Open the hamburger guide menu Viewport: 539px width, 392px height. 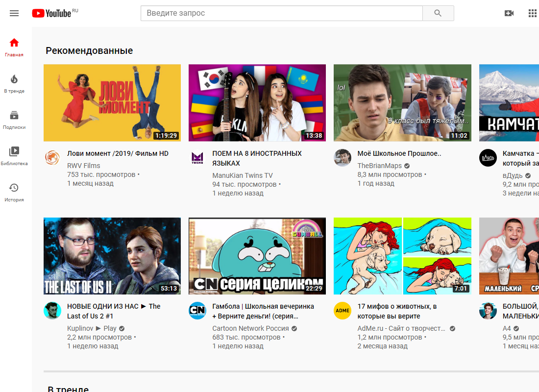click(14, 13)
